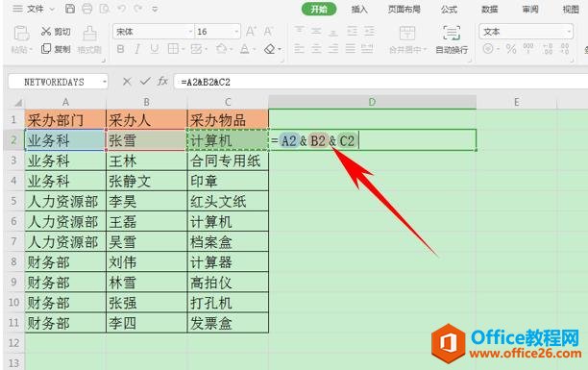The width and height of the screenshot is (588, 370).
Task: Select cell containing 合同专用纸
Action: tap(228, 160)
